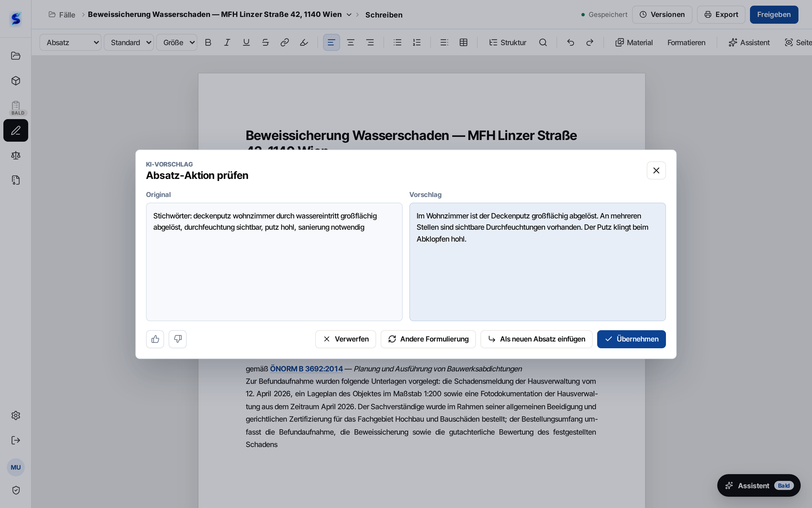Click the Original text box

point(274,262)
